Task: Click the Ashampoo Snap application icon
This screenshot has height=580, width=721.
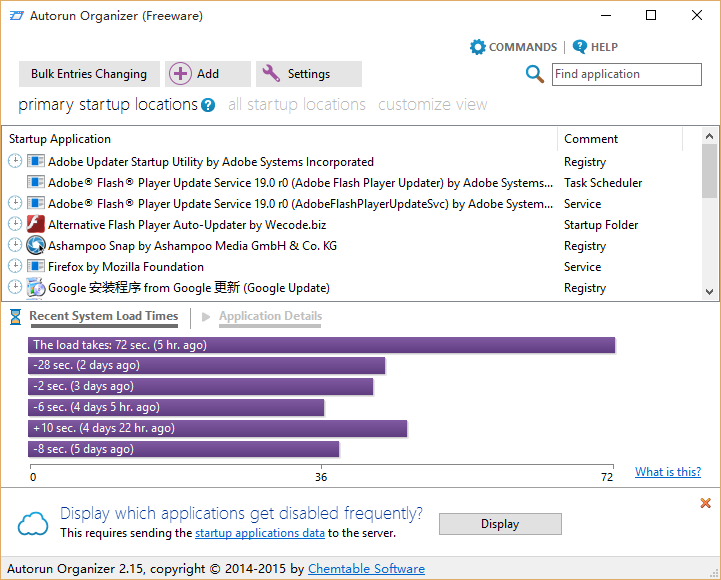Action: click(x=36, y=246)
